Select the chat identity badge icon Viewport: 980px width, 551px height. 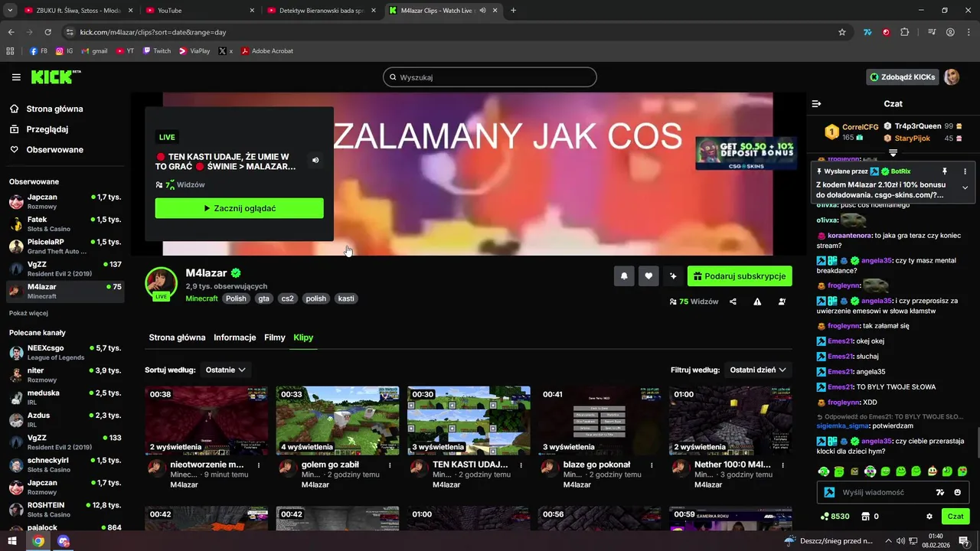point(829,493)
